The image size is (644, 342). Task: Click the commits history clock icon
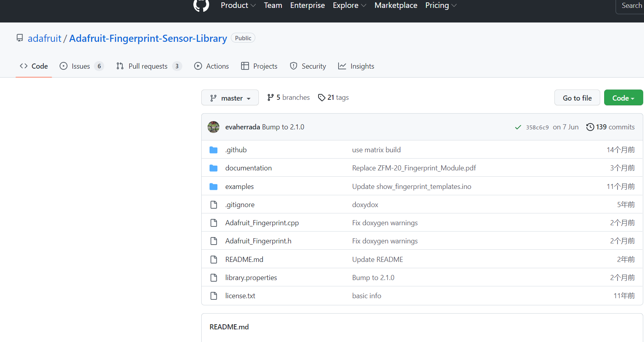[590, 127]
